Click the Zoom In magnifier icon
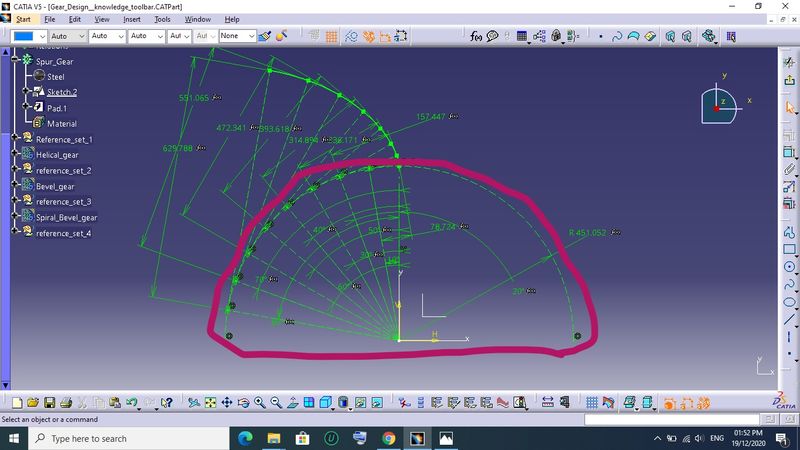This screenshot has width=800, height=450. [x=259, y=403]
